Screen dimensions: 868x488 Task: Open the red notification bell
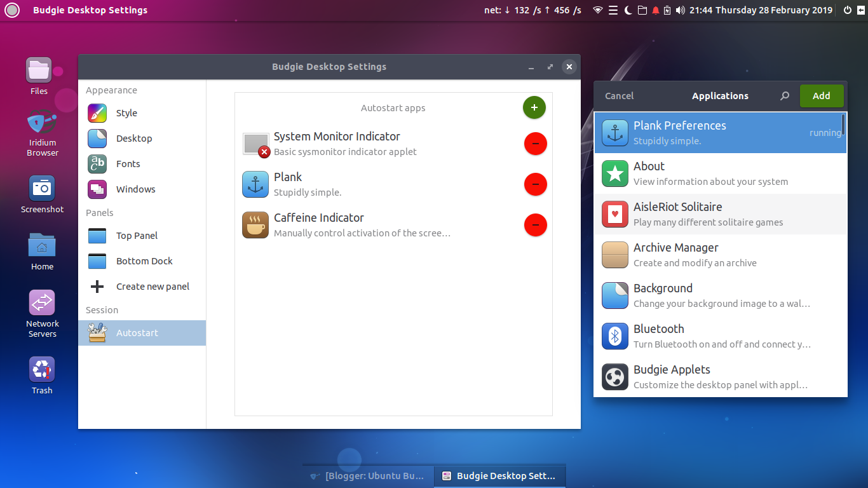[655, 10]
